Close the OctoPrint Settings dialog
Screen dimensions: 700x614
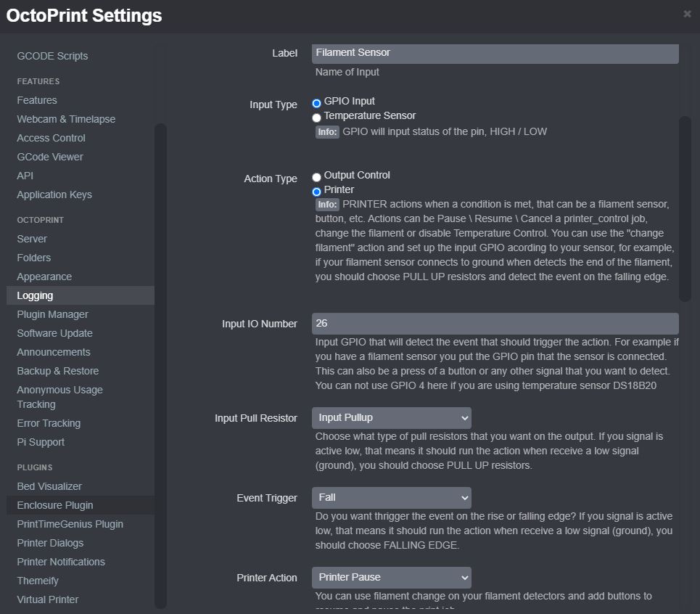click(687, 14)
